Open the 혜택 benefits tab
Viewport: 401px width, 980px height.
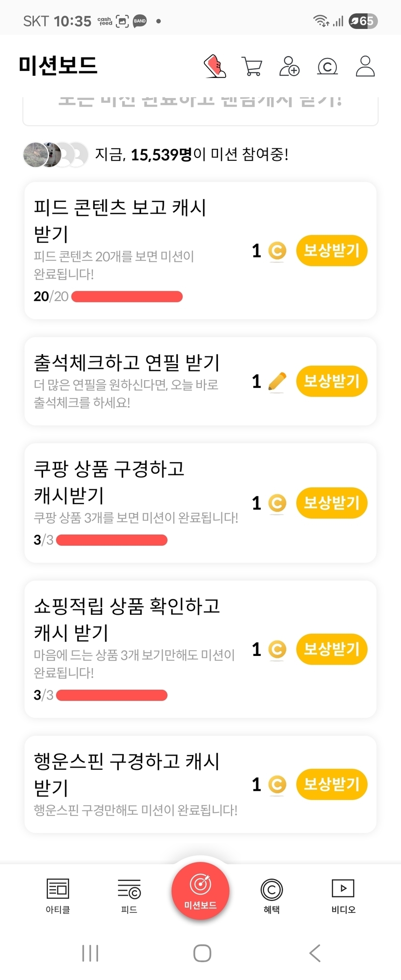tap(272, 896)
